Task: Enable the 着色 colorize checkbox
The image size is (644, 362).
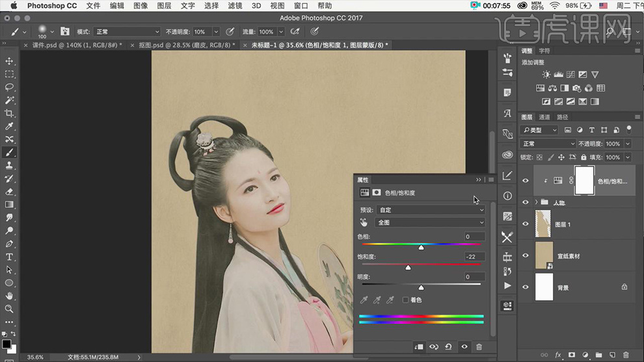Action: click(x=405, y=300)
